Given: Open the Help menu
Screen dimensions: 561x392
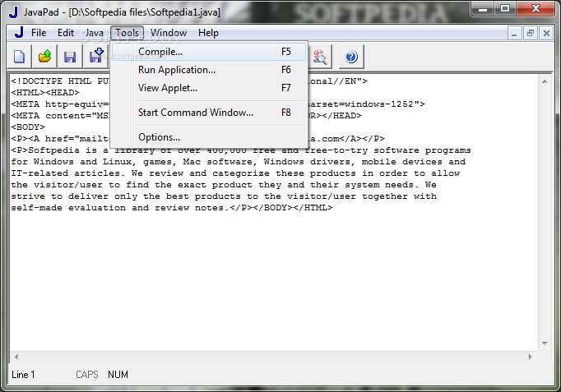Looking at the screenshot, I should (x=208, y=33).
